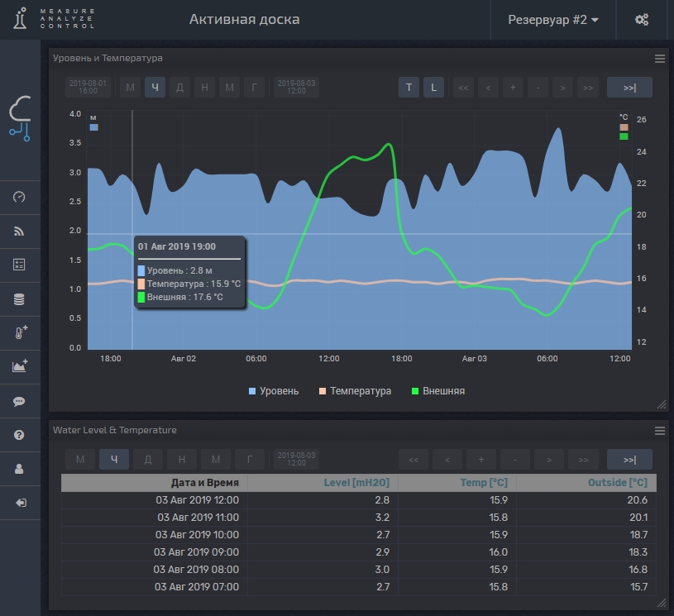The width and height of the screenshot is (674, 616).
Task: Select Н period in table toolbar
Action: point(181,460)
